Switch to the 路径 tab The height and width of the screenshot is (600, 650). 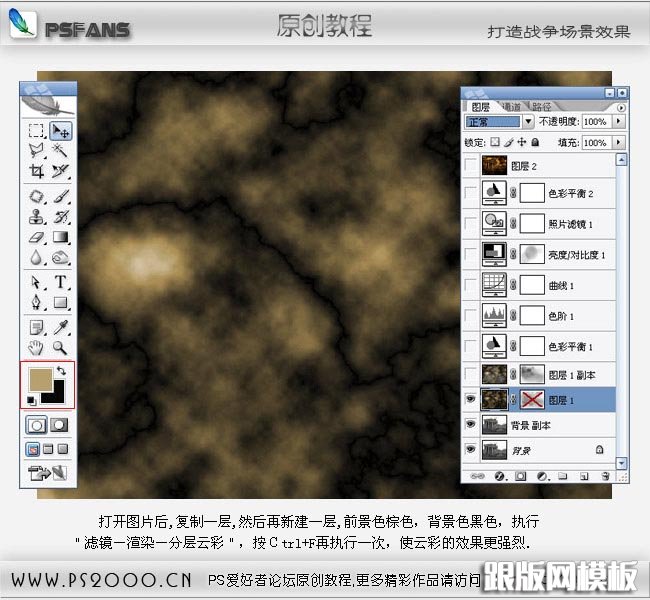[x=541, y=105]
